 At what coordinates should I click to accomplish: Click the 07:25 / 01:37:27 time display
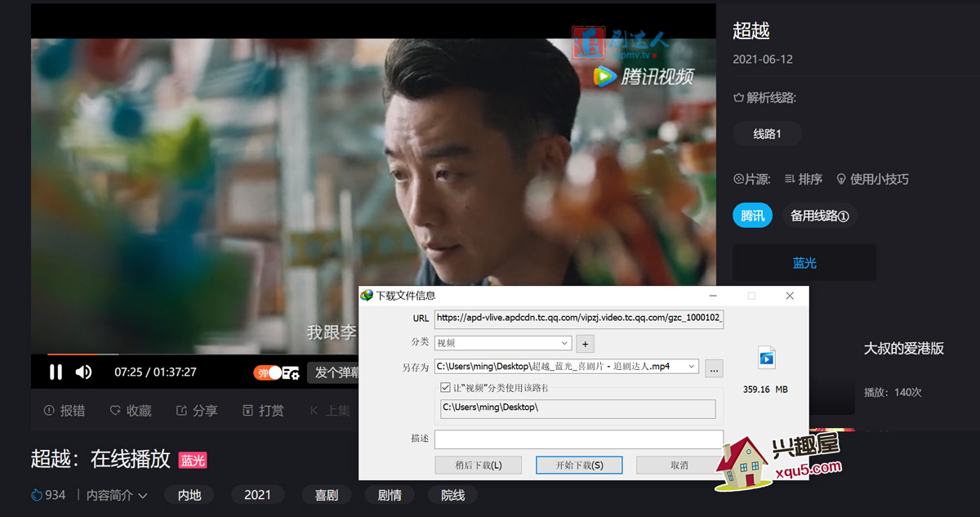155,372
